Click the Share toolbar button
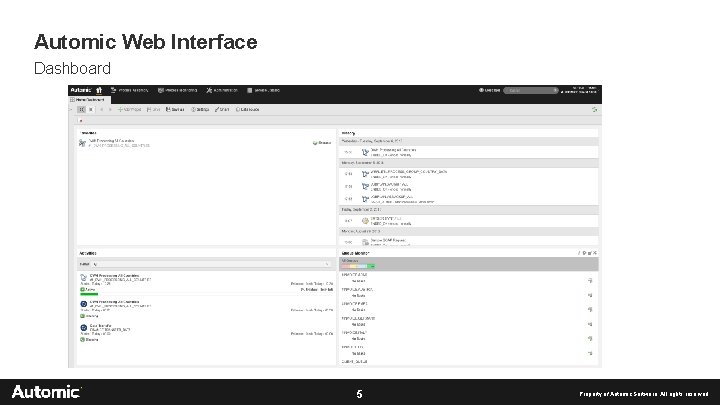Screen dimensions: 720x405 point(222,110)
